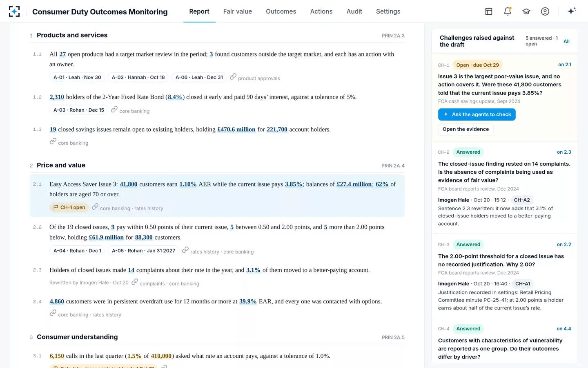Click the app logo icon beside the title
This screenshot has height=368, width=588.
point(14,11)
